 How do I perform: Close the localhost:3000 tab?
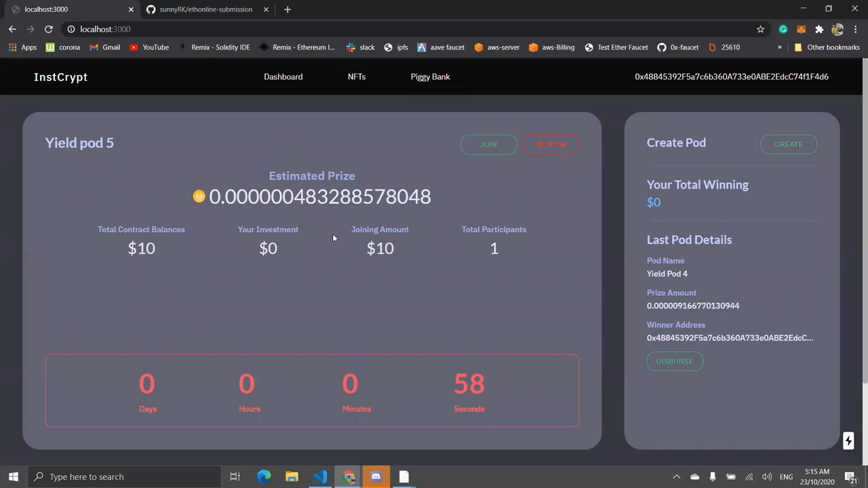[131, 9]
